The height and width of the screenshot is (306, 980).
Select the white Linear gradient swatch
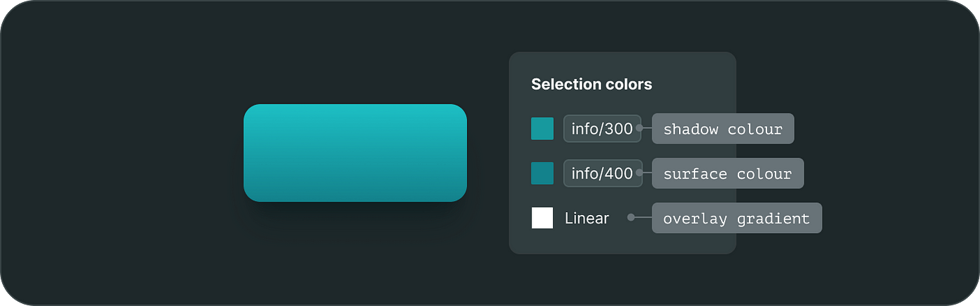(542, 218)
